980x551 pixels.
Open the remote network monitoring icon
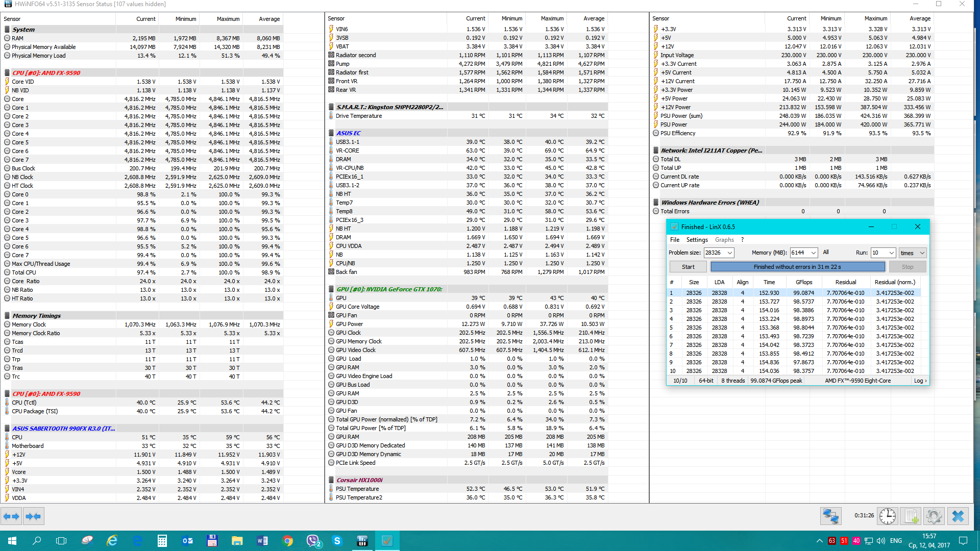click(830, 516)
